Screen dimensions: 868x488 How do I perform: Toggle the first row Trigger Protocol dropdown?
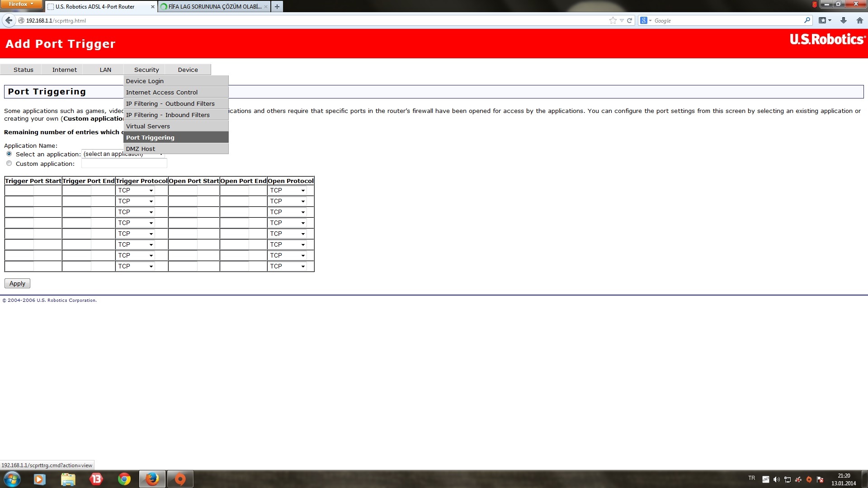click(135, 190)
